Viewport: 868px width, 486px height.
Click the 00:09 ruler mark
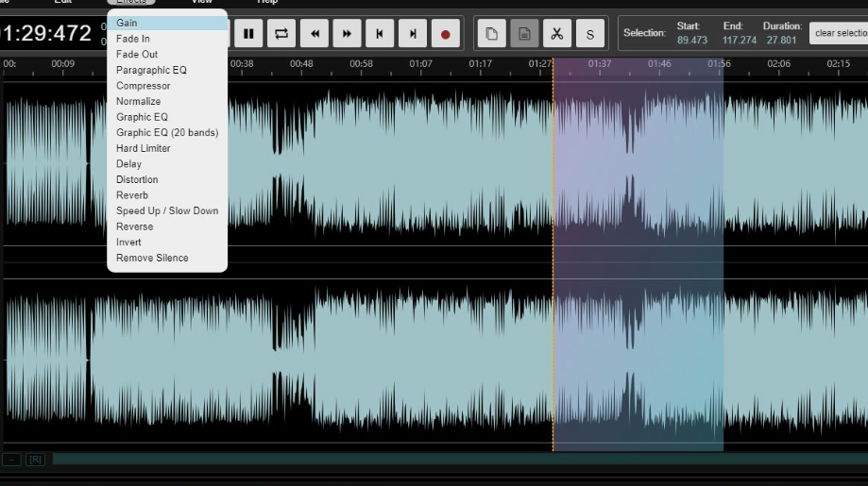pyautogui.click(x=62, y=63)
